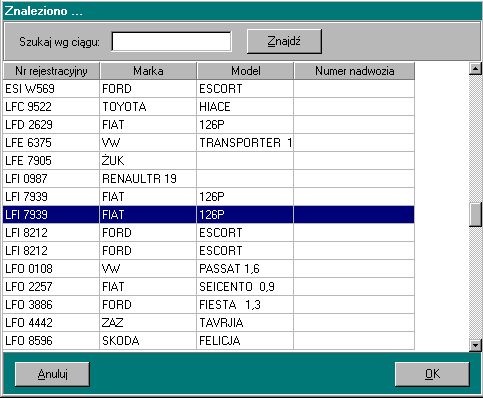Focus the Szukaj wg ciągu input field
483x398 pixels.
[171, 42]
